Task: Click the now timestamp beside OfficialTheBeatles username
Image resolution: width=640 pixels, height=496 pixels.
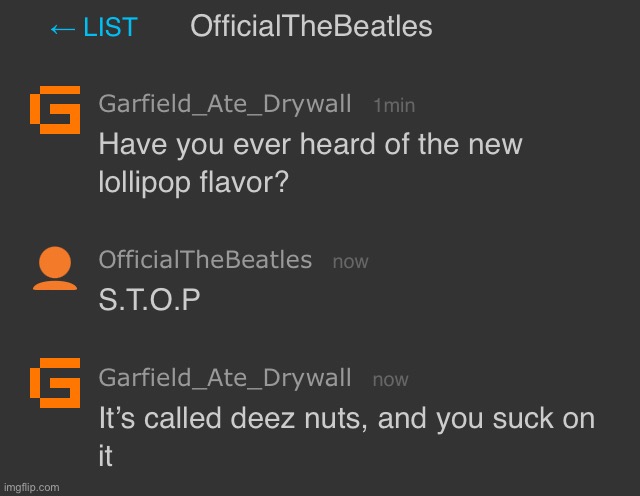Action: tap(350, 262)
